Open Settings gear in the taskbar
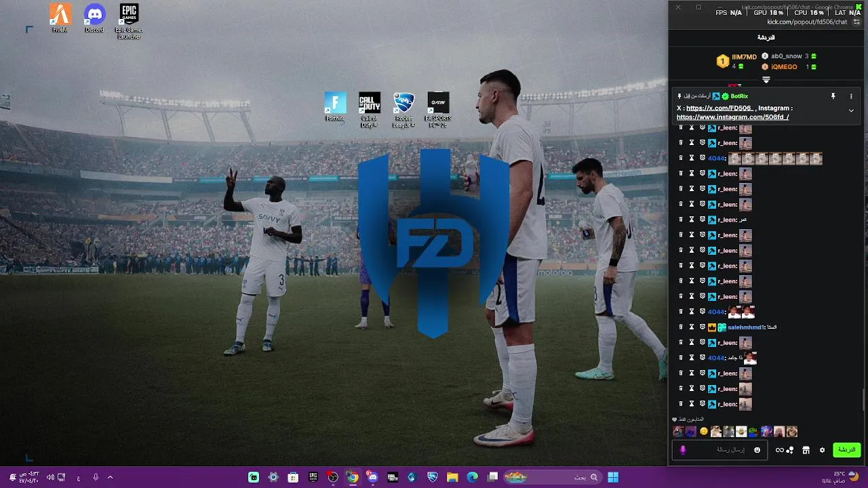Image resolution: width=868 pixels, height=488 pixels. pos(273,477)
